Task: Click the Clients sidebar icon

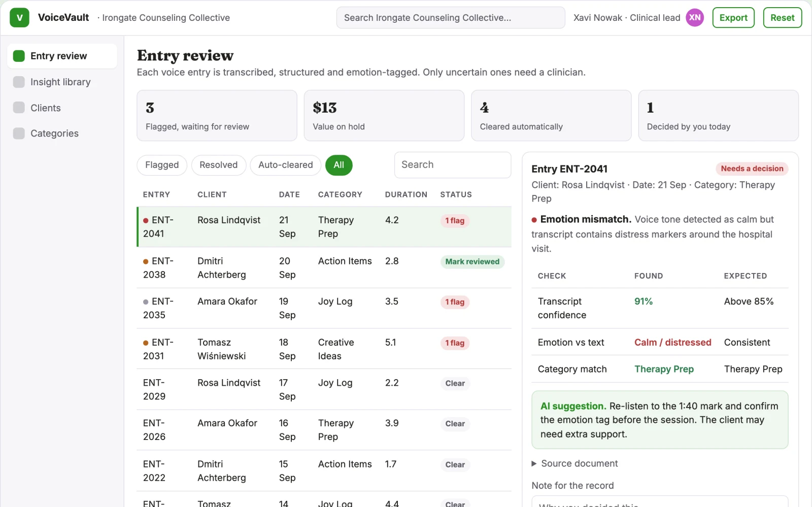Action: coord(19,108)
